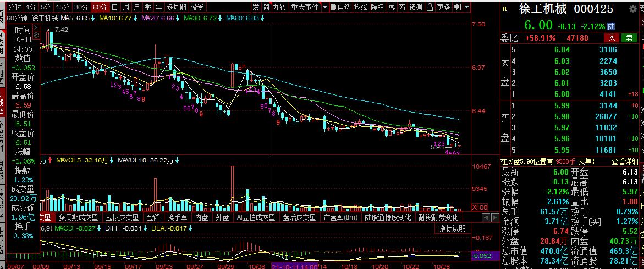Open settings gear beside stock code 000425
This screenshot has height=269, width=644.
pyautogui.click(x=632, y=8)
